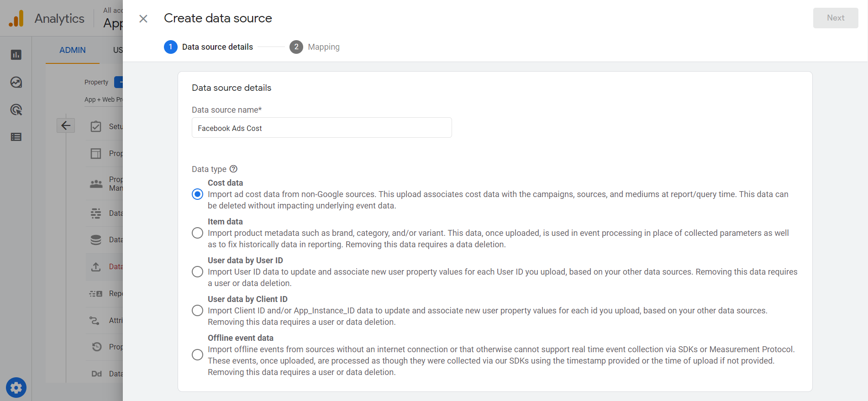The width and height of the screenshot is (868, 401).
Task: Select step 1 Data source details
Action: point(209,47)
